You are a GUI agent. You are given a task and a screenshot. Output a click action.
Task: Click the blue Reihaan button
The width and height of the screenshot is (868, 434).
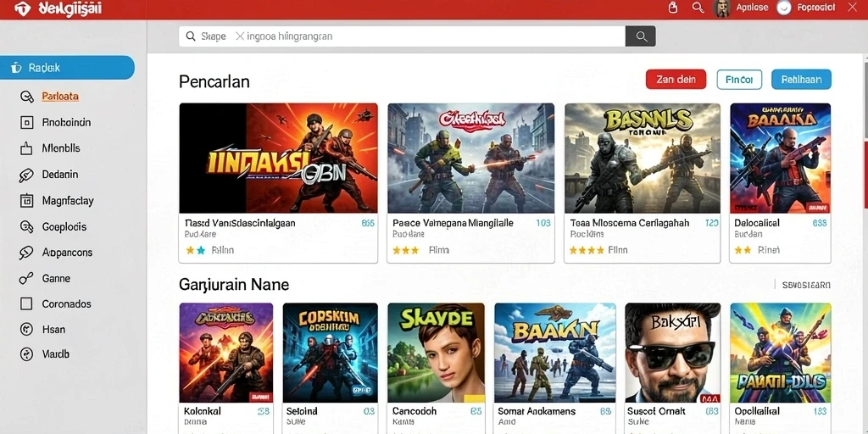pos(801,79)
